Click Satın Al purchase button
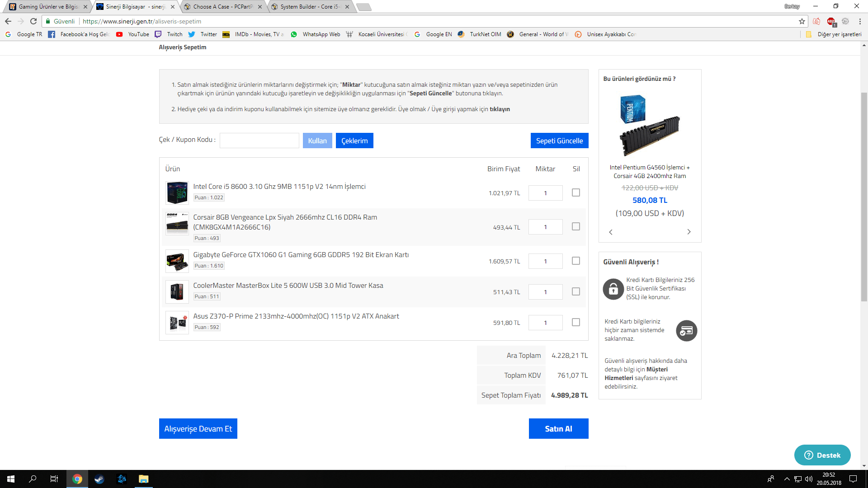 pos(558,428)
